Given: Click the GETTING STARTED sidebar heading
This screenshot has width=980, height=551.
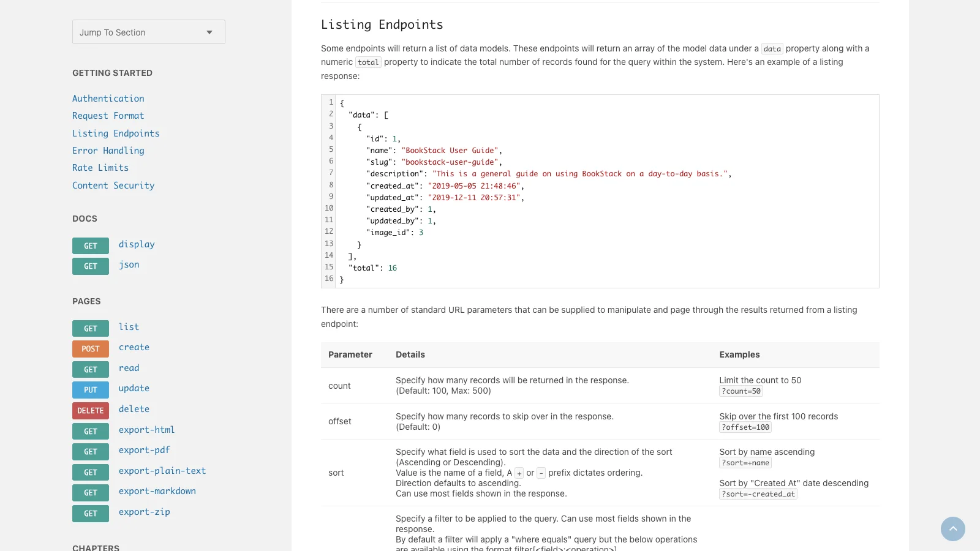Looking at the screenshot, I should [x=113, y=73].
